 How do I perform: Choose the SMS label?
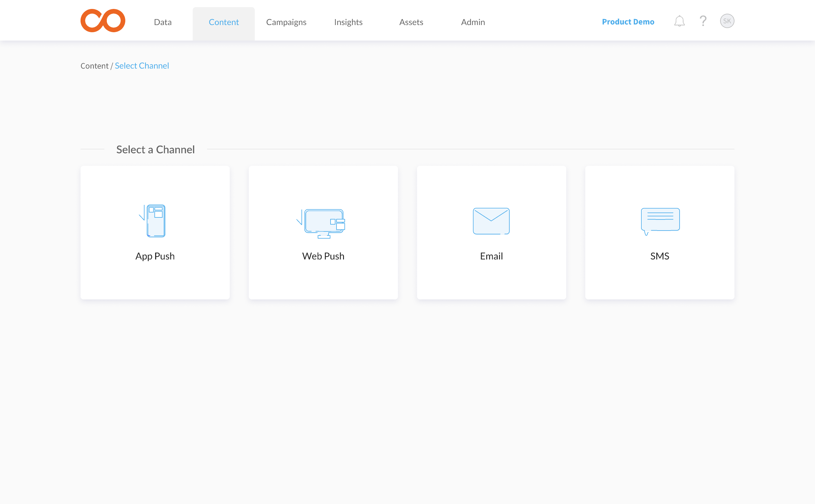(659, 256)
